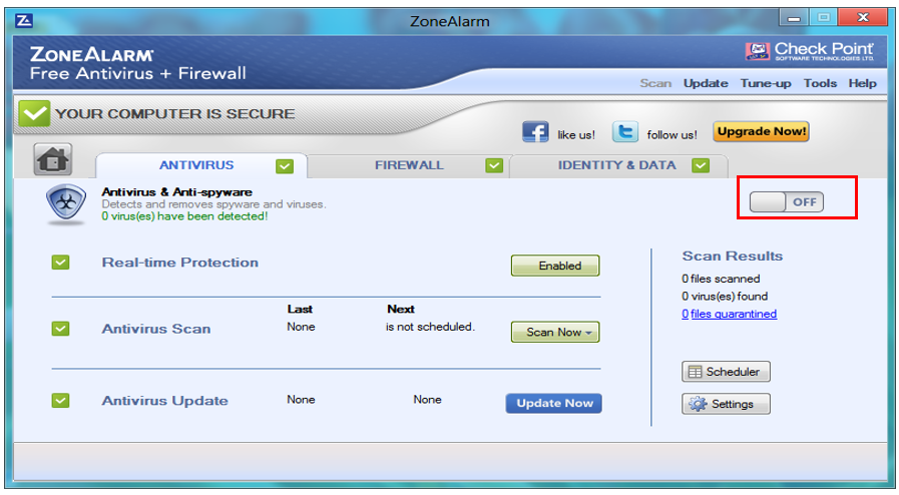Viewport: 899px width, 495px height.
Task: Click the 'Antivirus & Anti-spyware' heading
Action: (177, 192)
